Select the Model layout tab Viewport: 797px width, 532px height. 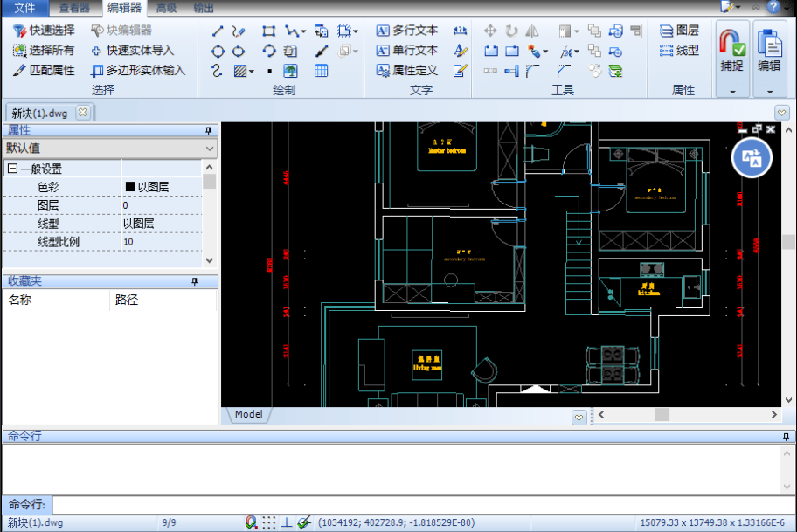[x=248, y=414]
